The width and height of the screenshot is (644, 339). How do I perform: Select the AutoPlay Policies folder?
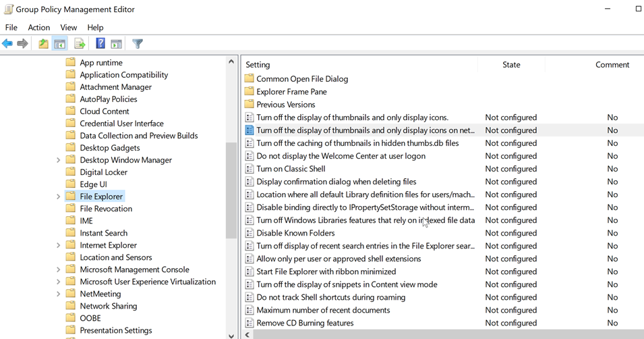coord(109,99)
